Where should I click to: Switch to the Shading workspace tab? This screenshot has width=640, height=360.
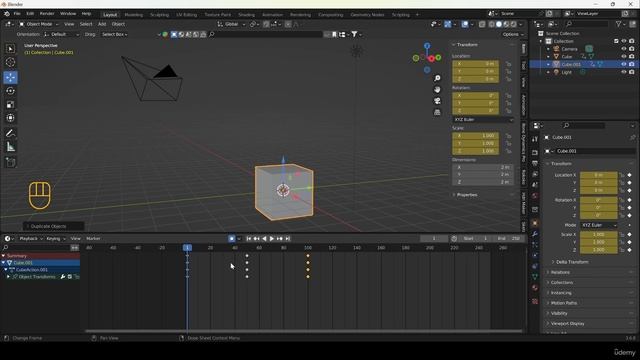(246, 15)
